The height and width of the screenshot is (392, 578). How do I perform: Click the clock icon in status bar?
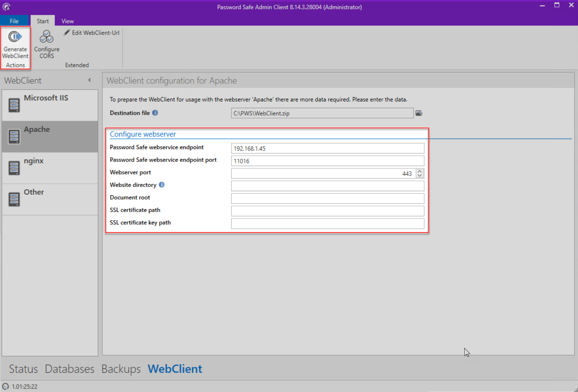[x=5, y=386]
